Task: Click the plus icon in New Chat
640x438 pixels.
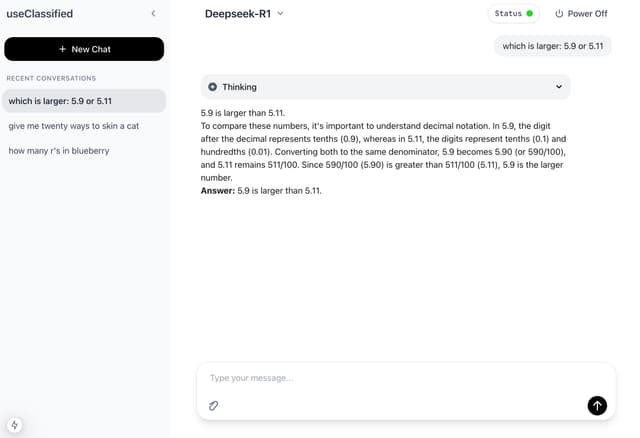Action: tap(62, 49)
